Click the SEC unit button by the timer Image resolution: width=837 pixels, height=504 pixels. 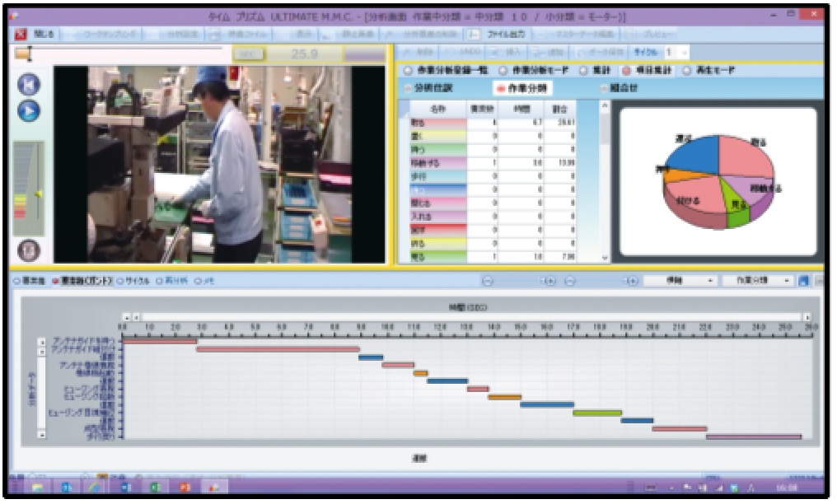pos(248,54)
